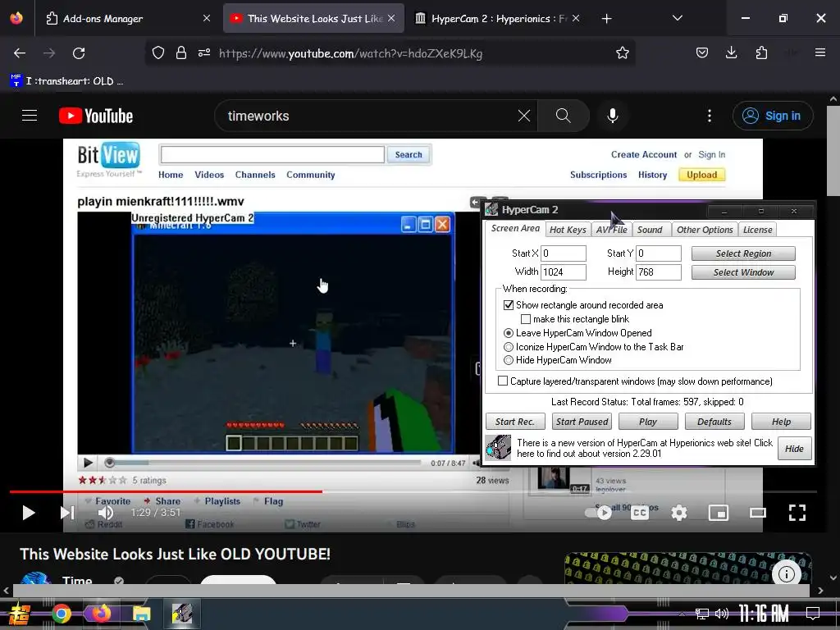
Task: Select Leave HyperCam Window Opened
Action: click(509, 333)
